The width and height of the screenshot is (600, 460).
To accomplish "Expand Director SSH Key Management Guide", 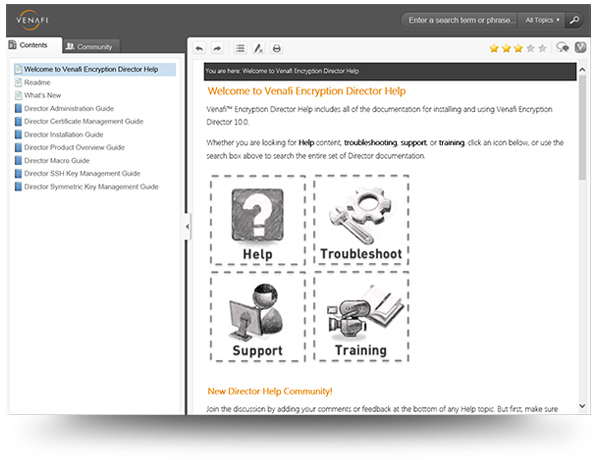I will coord(82,173).
